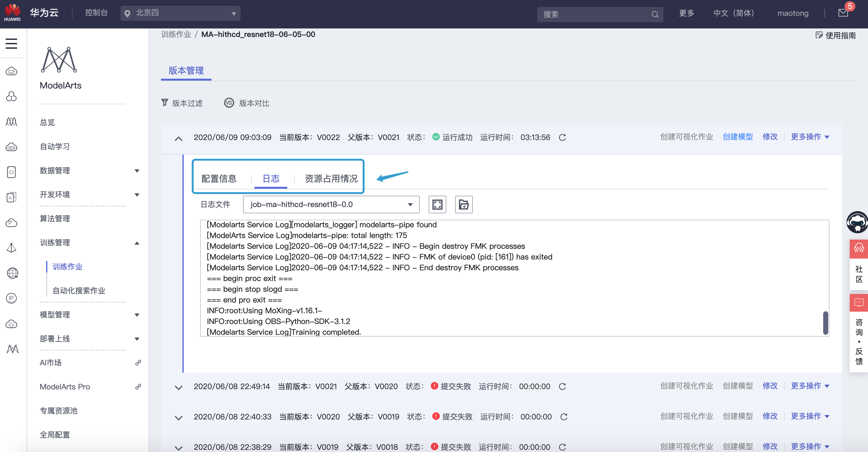Viewport: 868px width, 452px height.
Task: Switch to the 资源占用情况 tab
Action: 331,179
